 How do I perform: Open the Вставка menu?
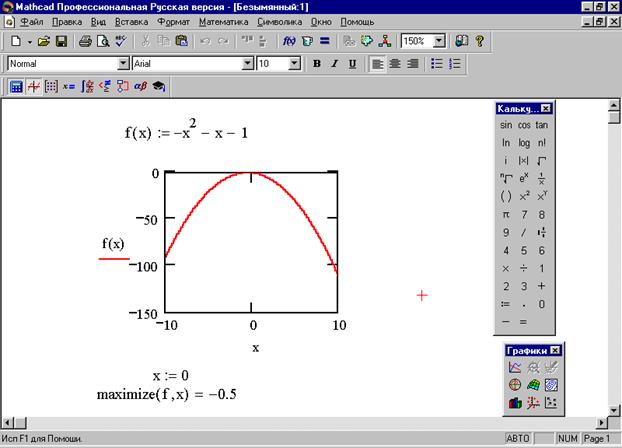131,22
